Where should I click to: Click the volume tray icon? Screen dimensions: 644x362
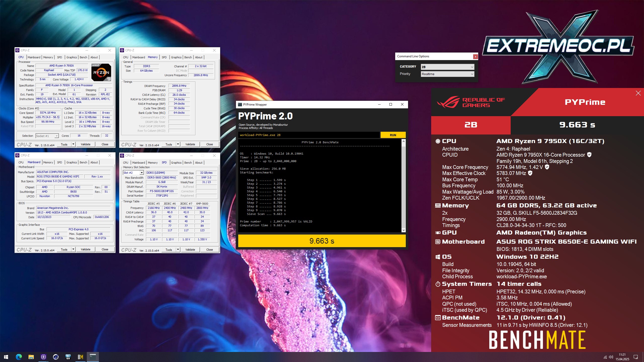click(x=611, y=357)
